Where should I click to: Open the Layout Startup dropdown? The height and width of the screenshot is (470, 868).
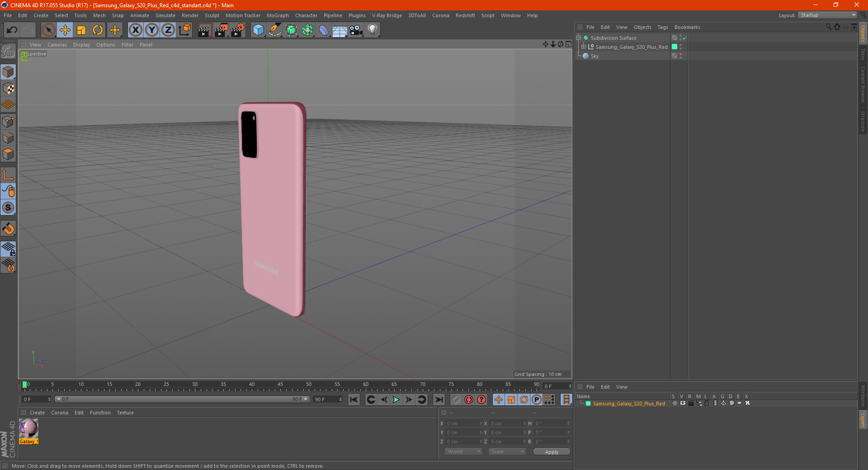pyautogui.click(x=828, y=15)
